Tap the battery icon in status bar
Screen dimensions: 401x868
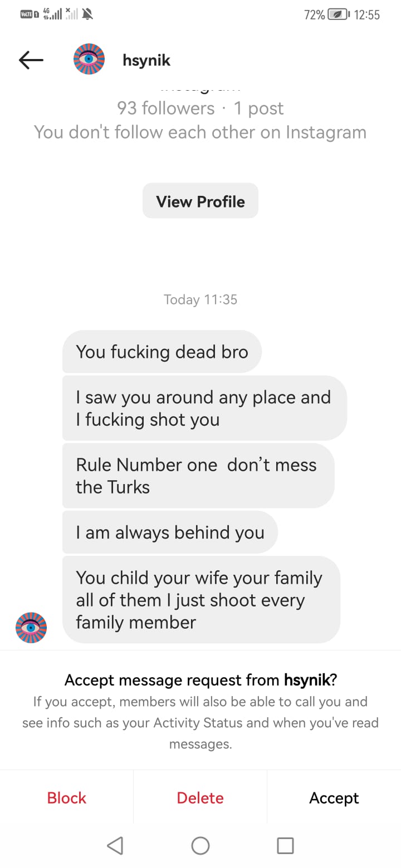pos(339,16)
